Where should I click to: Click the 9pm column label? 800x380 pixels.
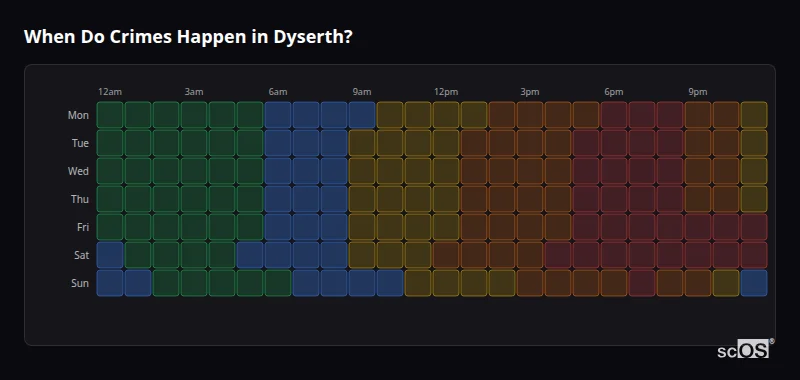(x=698, y=92)
